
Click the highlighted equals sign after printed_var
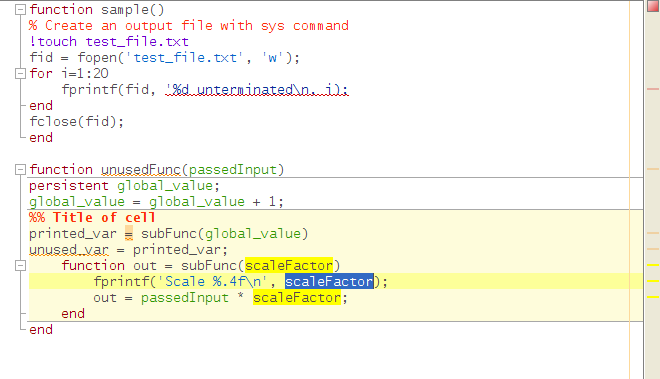(x=129, y=234)
